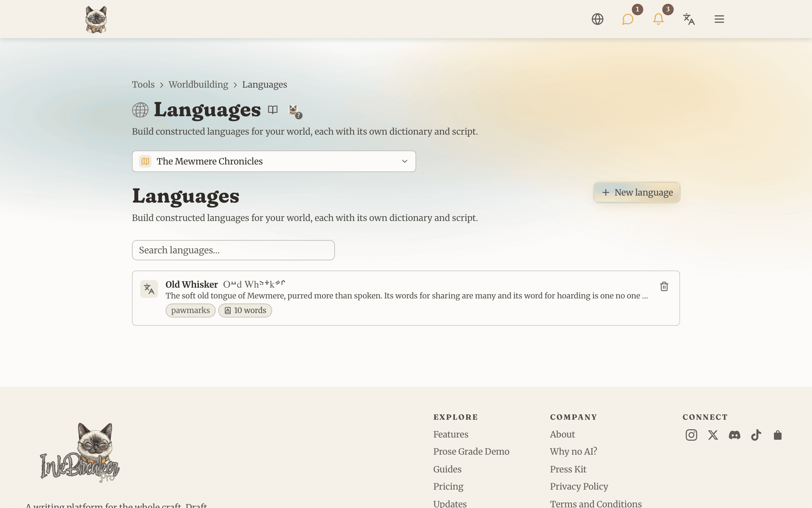Image resolution: width=812 pixels, height=508 pixels.
Task: Focus the Search languages field
Action: click(233, 250)
